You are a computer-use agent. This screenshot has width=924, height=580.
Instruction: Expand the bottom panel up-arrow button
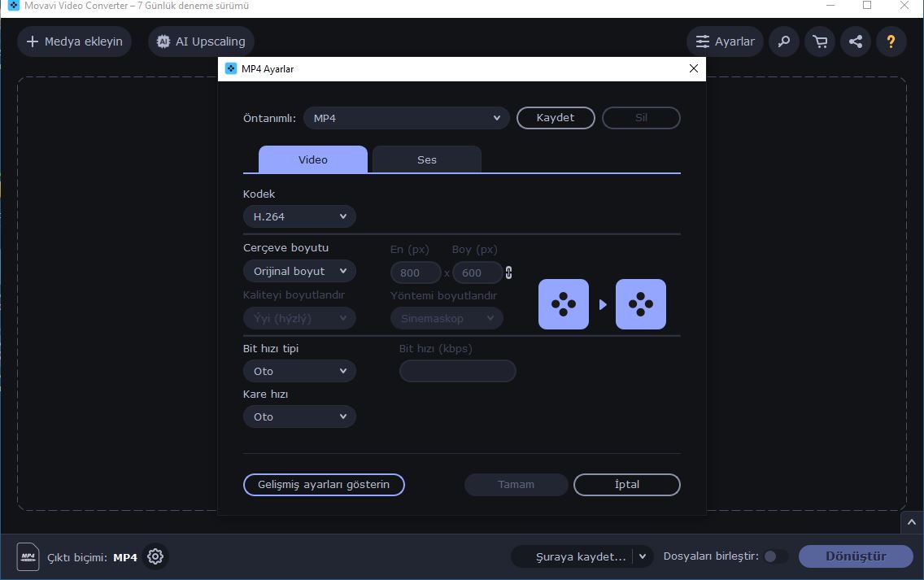(912, 522)
